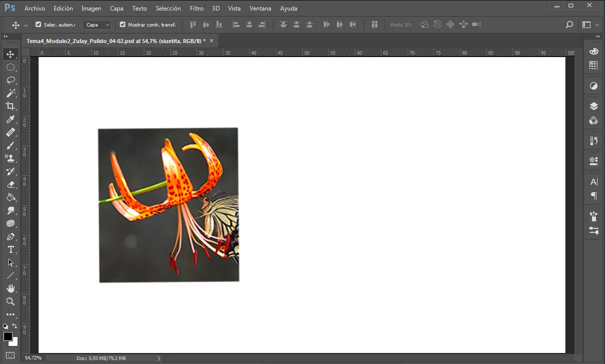Click the Search magnifier in options bar
This screenshot has width=605, height=364.
click(x=569, y=25)
